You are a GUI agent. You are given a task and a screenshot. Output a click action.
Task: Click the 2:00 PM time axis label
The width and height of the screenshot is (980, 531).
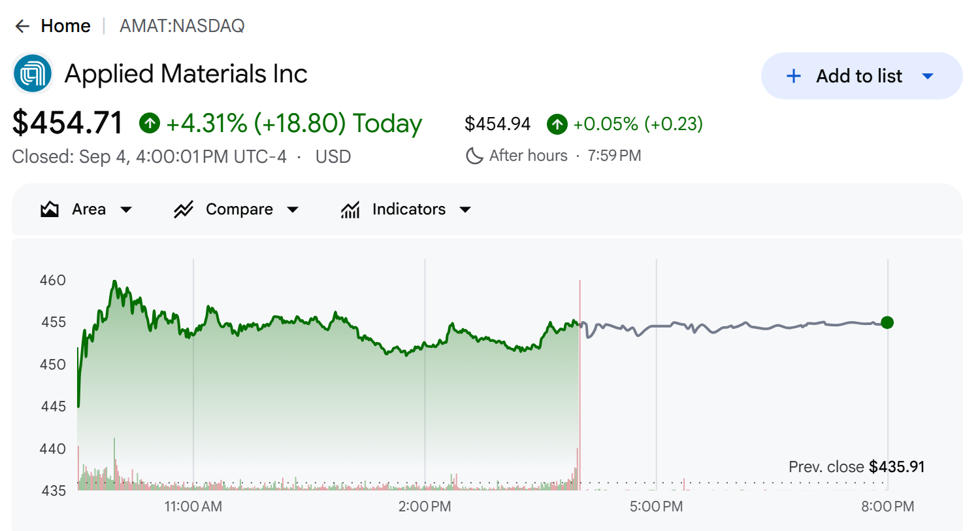coord(425,506)
